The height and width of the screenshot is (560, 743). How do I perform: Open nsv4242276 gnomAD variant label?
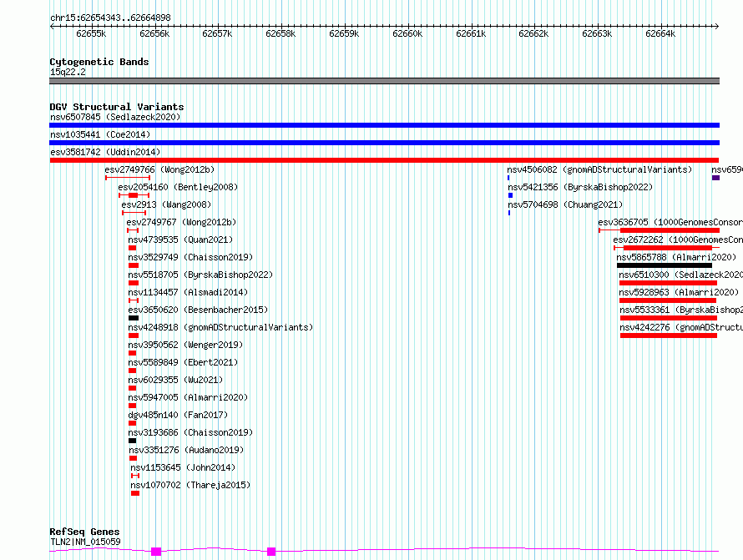681,327
